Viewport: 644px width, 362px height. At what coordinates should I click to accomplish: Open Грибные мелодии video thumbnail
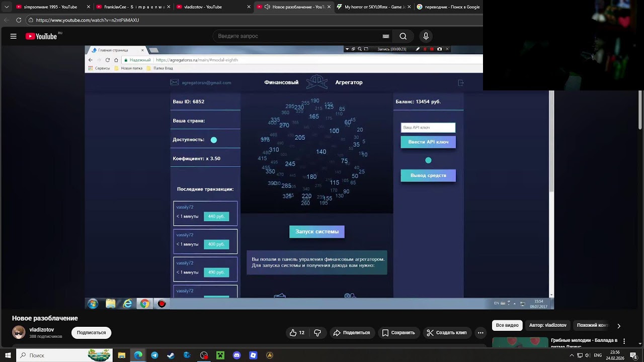coord(520,342)
